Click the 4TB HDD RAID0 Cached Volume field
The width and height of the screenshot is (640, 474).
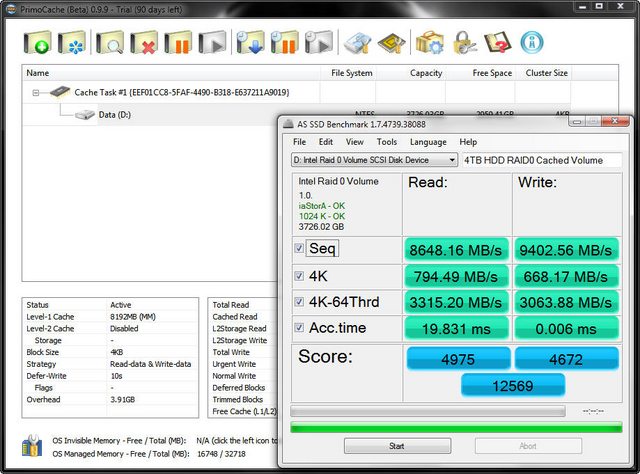coord(542,160)
